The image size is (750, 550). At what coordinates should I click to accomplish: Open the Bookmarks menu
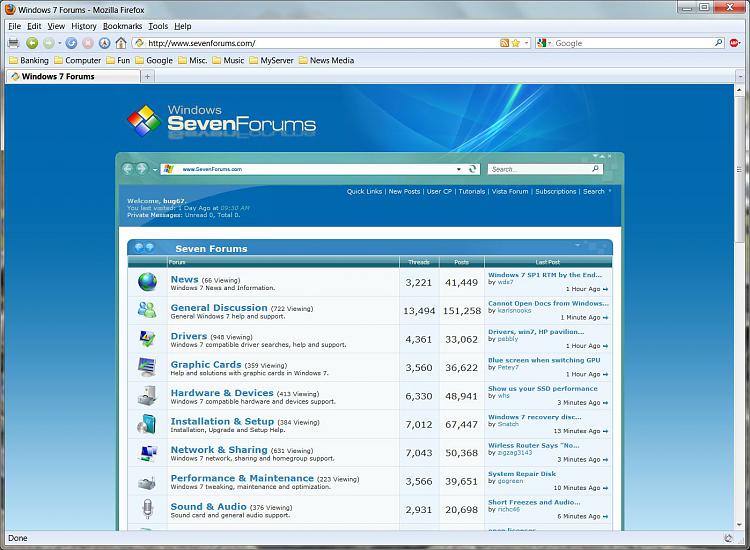[x=122, y=26]
